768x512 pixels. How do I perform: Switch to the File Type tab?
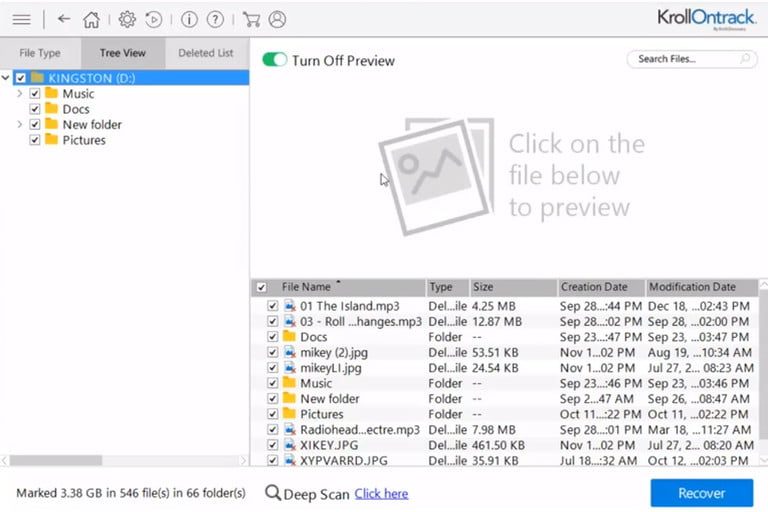(40, 53)
